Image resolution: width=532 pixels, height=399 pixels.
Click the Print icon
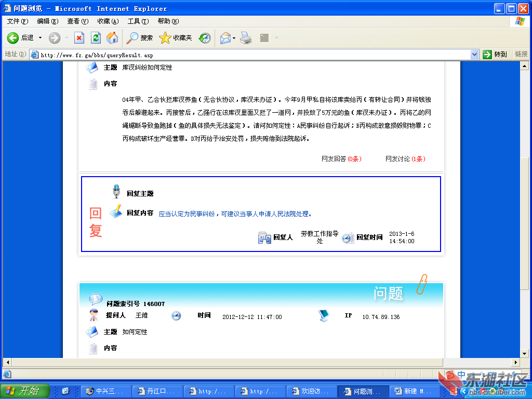pyautogui.click(x=246, y=37)
